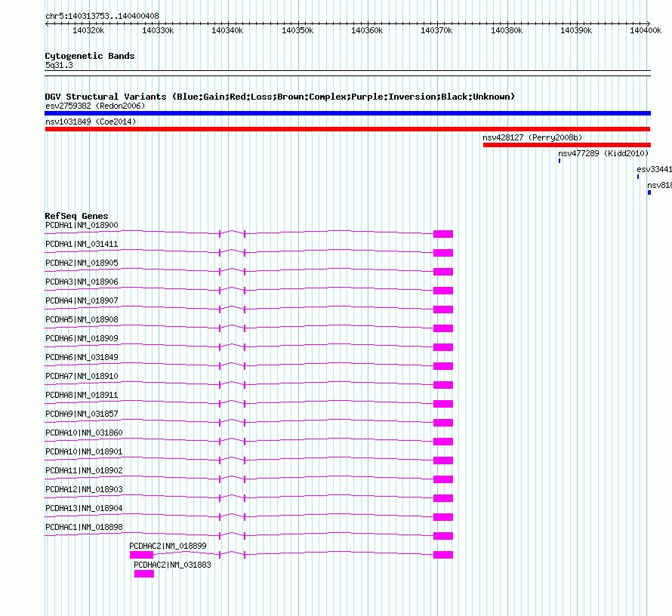Select the PCDHA9|NM_031857 transcript label
Viewport: 672px width, 616px height.
click(x=82, y=414)
